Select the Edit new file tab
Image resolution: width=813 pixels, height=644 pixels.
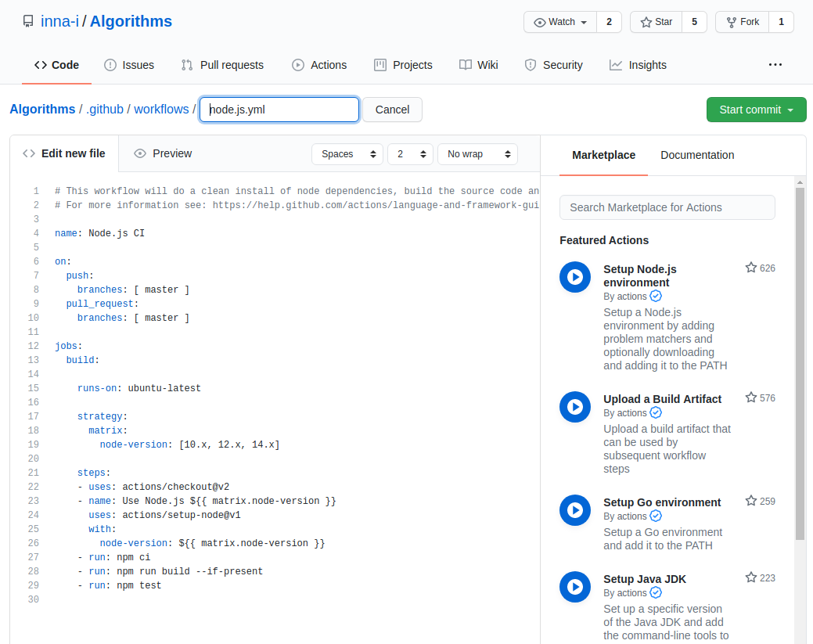point(64,153)
